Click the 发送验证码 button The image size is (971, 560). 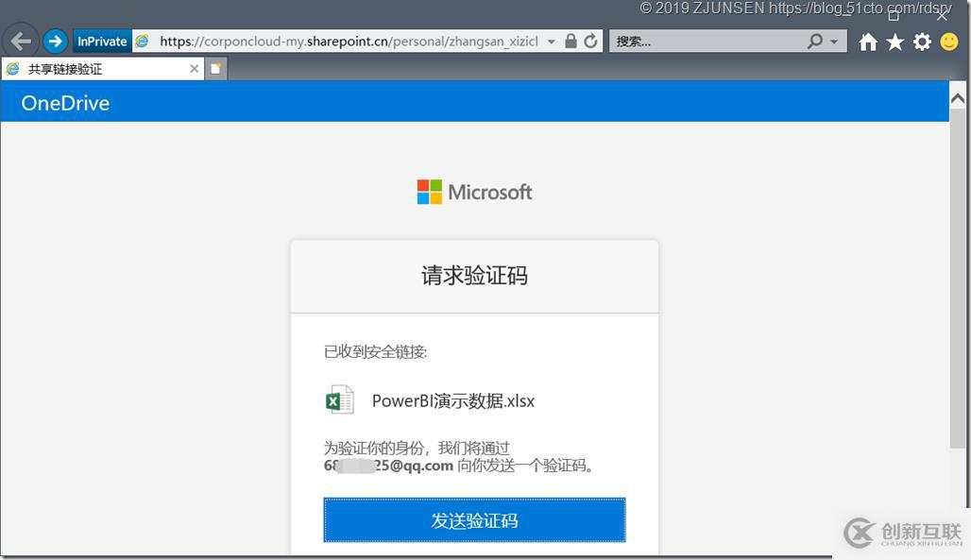(474, 520)
